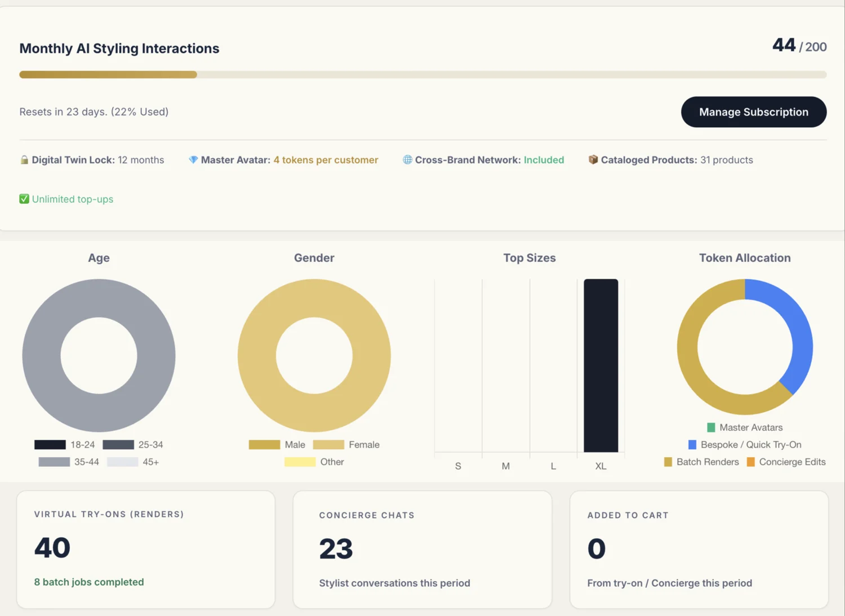This screenshot has height=616, width=845.
Task: Click '4 tokens per customer' value
Action: coord(326,160)
